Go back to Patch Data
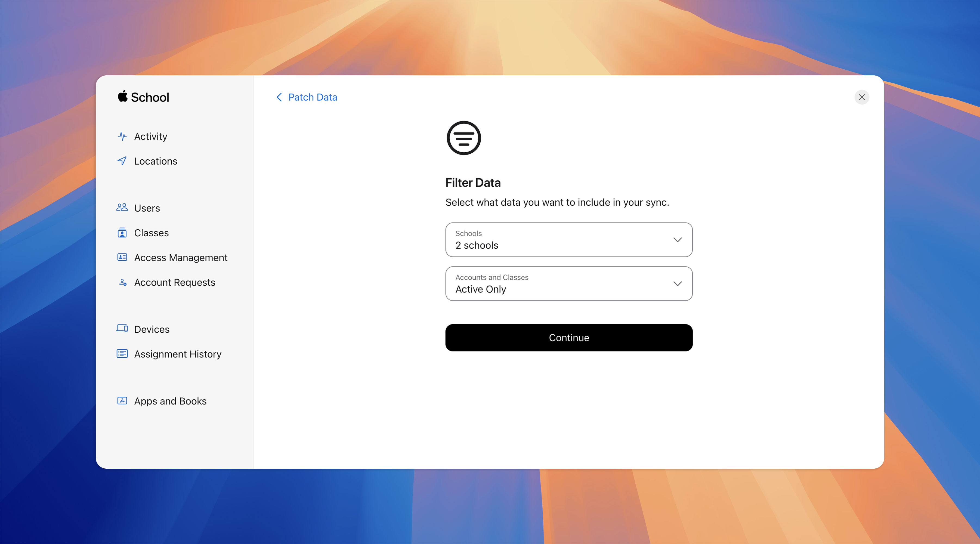The width and height of the screenshot is (980, 544). (x=306, y=97)
